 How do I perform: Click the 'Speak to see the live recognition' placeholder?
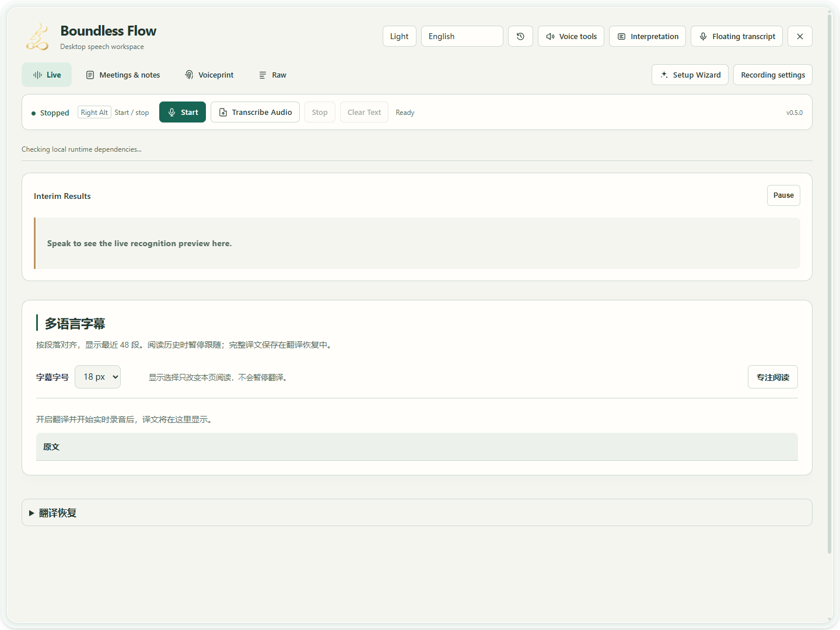139,243
